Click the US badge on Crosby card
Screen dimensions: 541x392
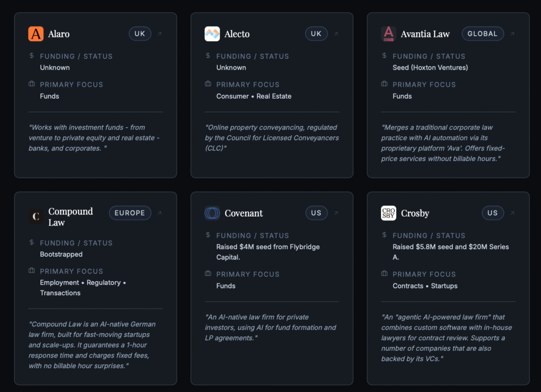tap(492, 213)
